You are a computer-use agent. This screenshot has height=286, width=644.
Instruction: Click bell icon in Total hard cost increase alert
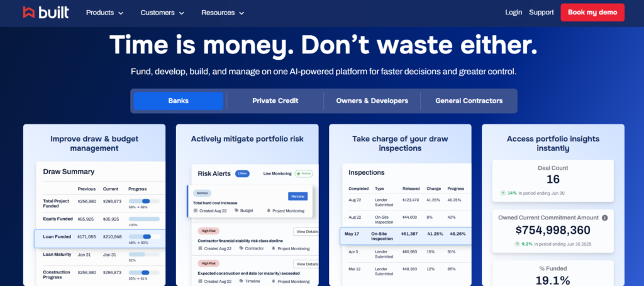click(x=269, y=211)
